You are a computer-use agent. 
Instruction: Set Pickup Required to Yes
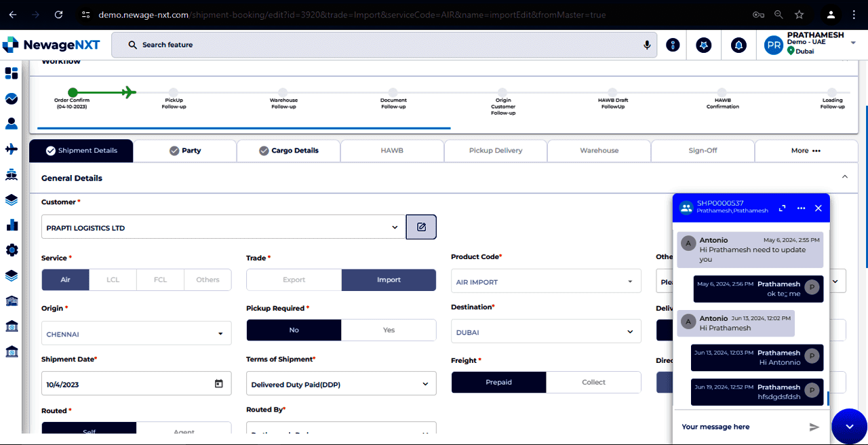pyautogui.click(x=389, y=330)
